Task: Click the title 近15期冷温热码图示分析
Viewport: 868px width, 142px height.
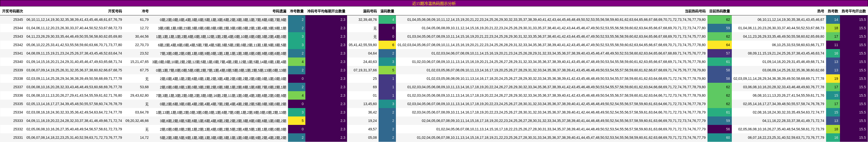Action: point(434,3)
